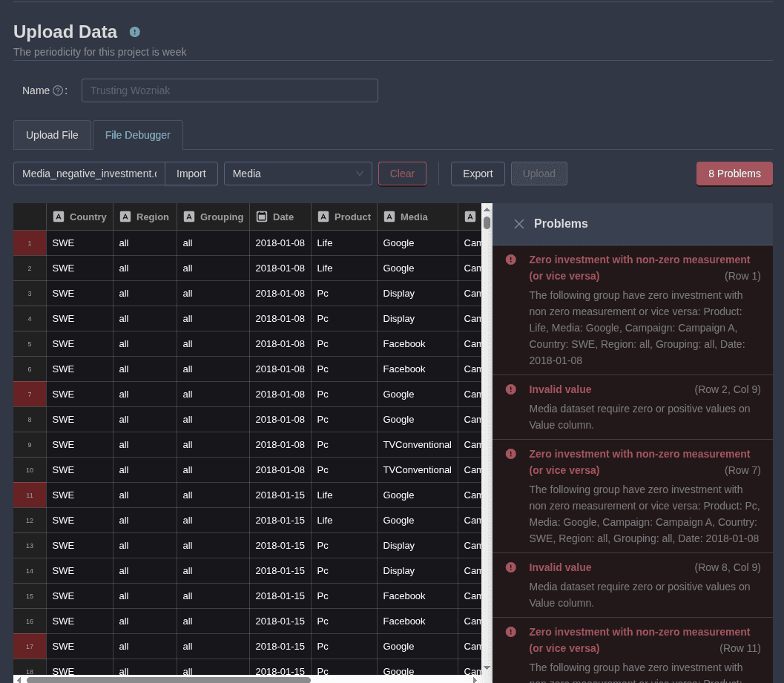Open the Media dataset type dropdown
Screen dimensions: 784x683
[297, 174]
